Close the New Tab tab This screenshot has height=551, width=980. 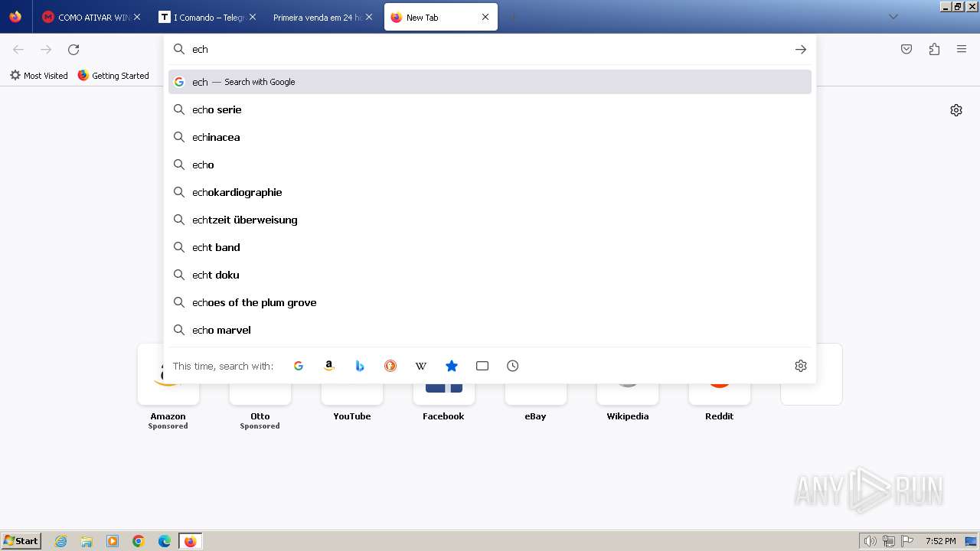click(485, 17)
